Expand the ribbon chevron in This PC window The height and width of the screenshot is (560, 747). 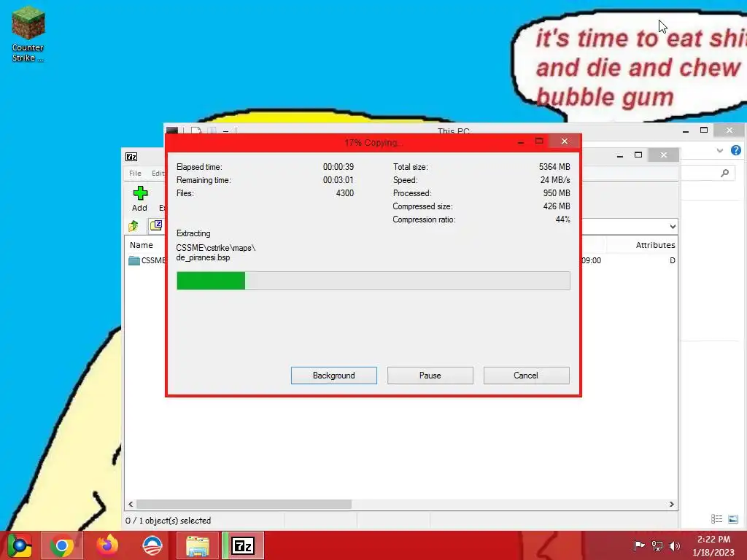point(720,150)
